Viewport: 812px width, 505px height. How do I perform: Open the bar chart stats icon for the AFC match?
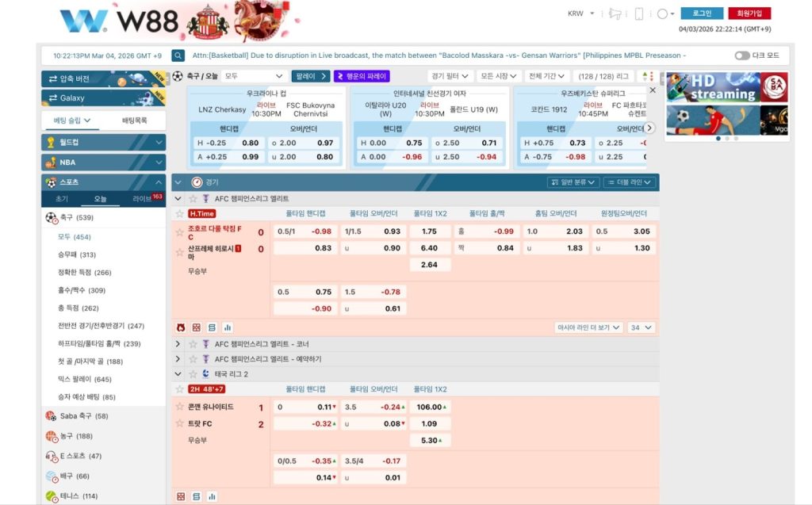(x=228, y=327)
